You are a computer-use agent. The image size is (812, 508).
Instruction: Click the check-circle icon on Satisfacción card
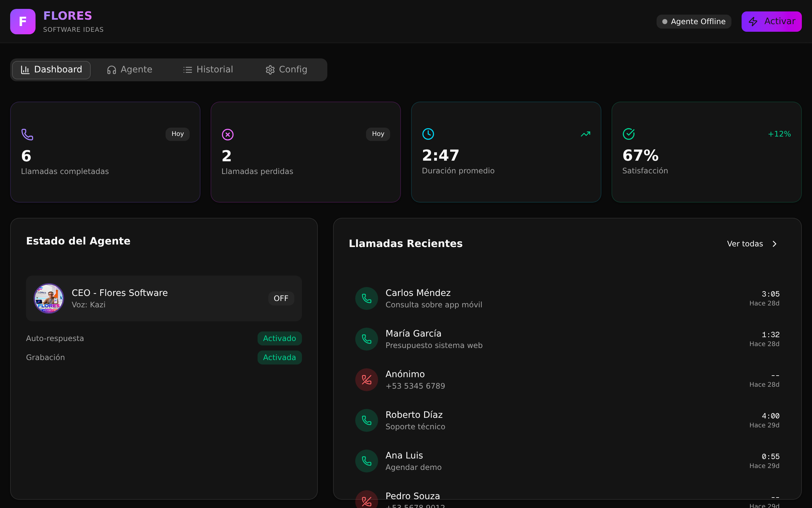coord(629,134)
